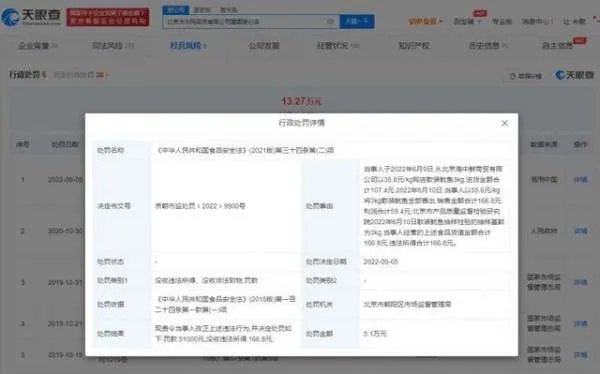The image size is (600, 374).
Task: Select the 查老板 search tab
Action: click(202, 10)
